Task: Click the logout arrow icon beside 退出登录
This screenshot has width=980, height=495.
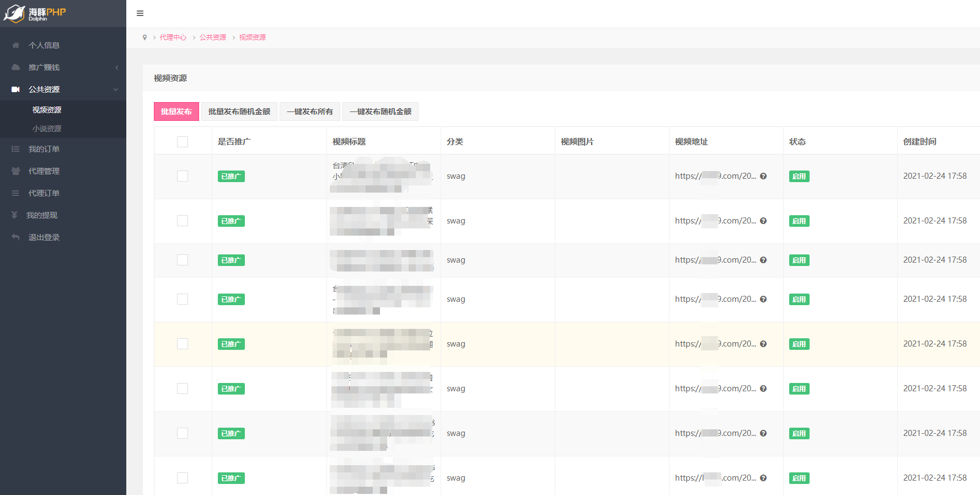Action: pos(15,237)
